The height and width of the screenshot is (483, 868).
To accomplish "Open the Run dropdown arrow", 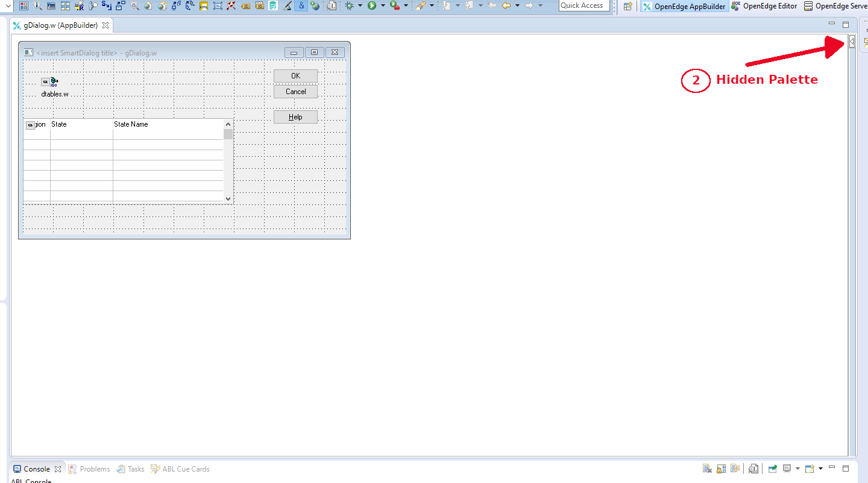I will click(383, 5).
